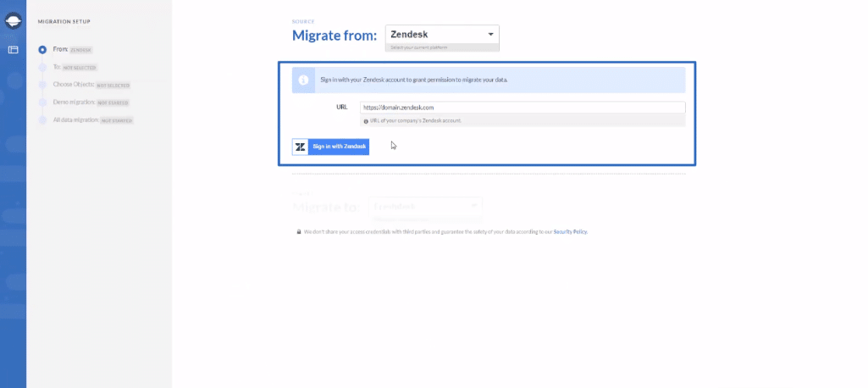Click the info icon under the URL field
This screenshot has height=388, width=868.
(366, 120)
